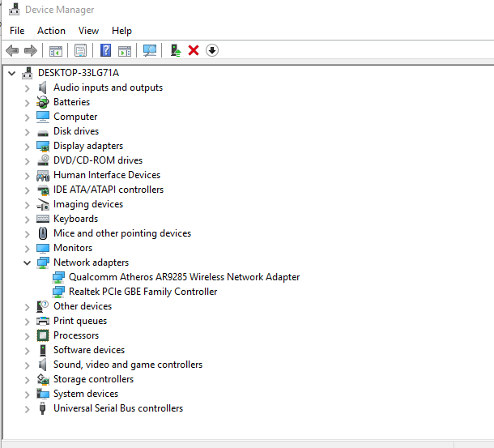Expand Universal Serial Bus controllers node

click(x=28, y=408)
